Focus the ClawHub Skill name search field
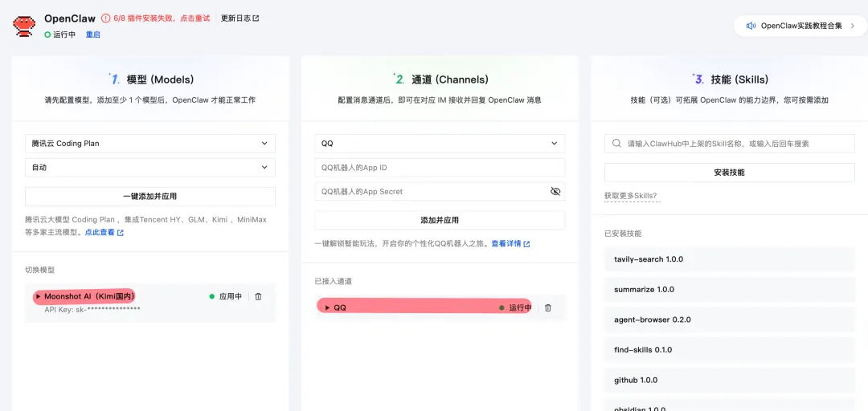868x411 pixels. click(730, 143)
